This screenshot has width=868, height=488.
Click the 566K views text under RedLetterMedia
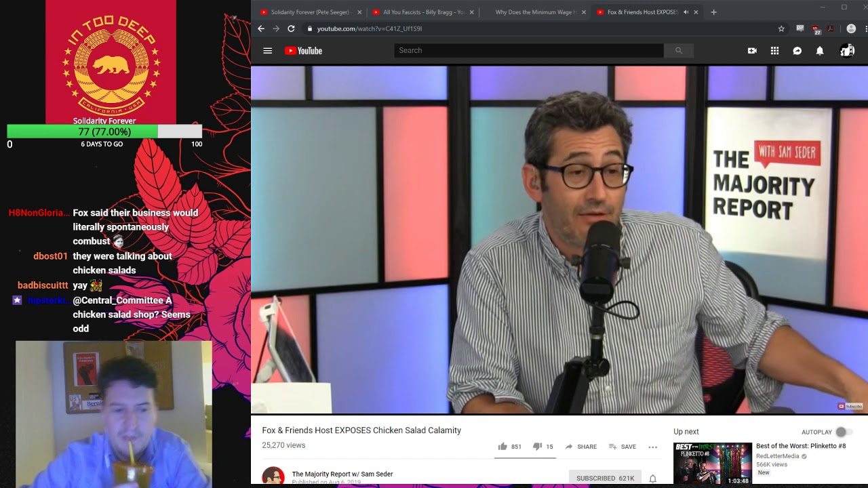pos(772,464)
